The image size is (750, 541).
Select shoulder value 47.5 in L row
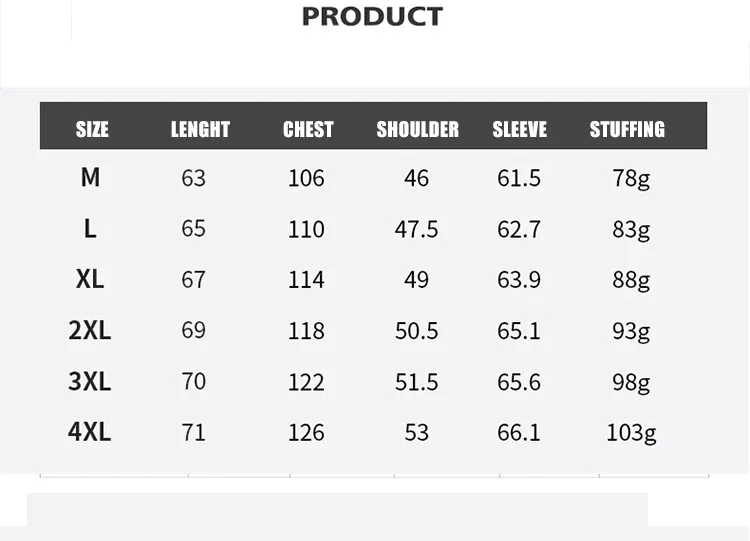pyautogui.click(x=416, y=230)
